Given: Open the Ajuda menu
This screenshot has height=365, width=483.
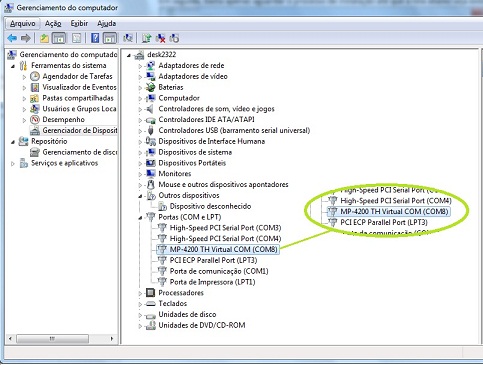Looking at the screenshot, I should click(x=107, y=24).
